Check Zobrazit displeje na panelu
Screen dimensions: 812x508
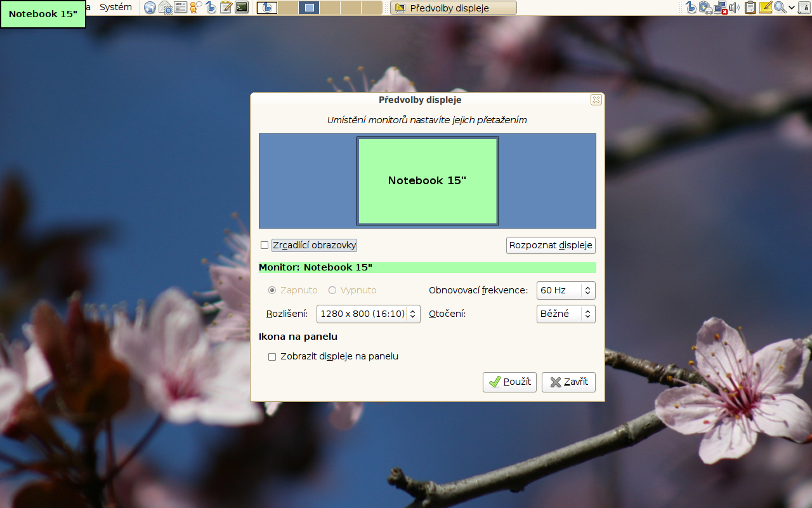point(272,357)
